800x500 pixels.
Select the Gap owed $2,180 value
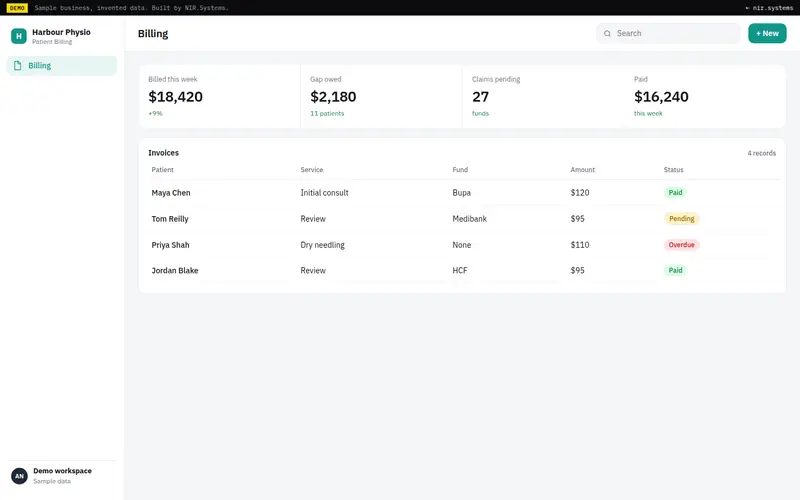tap(333, 96)
